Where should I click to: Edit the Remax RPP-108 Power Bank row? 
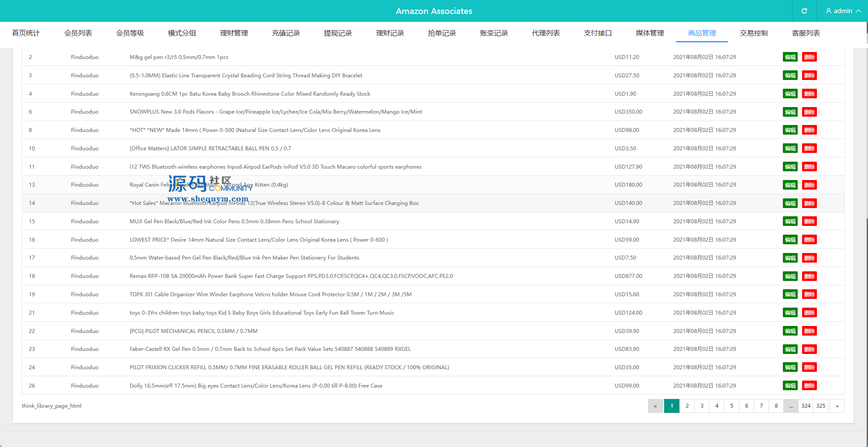(790, 276)
